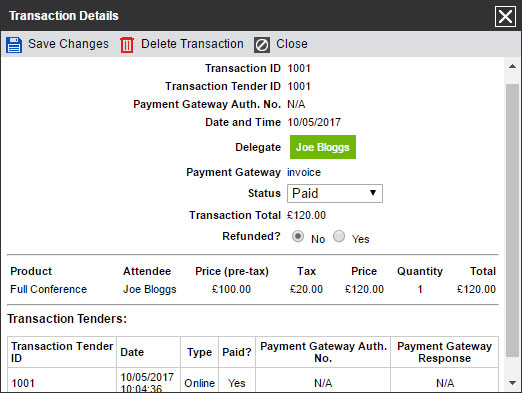Click the circle-slash close icon in toolbar

(x=262, y=45)
